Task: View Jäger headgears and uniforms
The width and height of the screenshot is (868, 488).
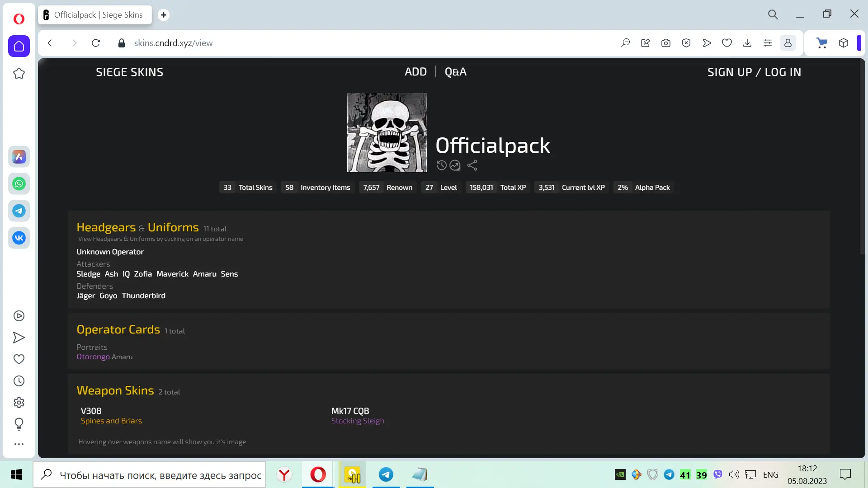Action: coord(86,296)
